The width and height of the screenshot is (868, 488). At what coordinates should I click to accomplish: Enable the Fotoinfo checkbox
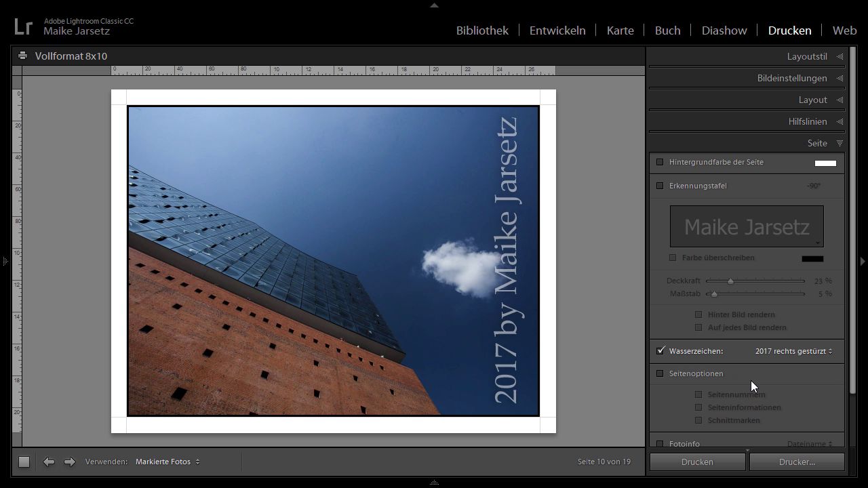(660, 444)
